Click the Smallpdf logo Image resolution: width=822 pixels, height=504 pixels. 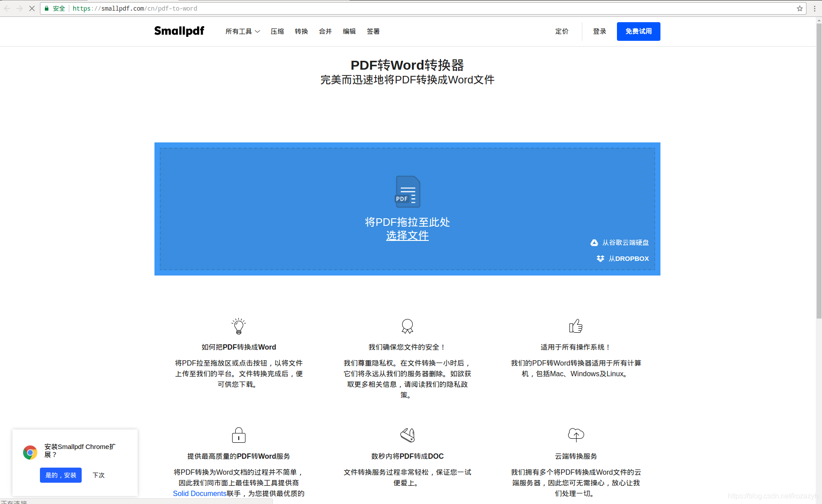point(179,31)
